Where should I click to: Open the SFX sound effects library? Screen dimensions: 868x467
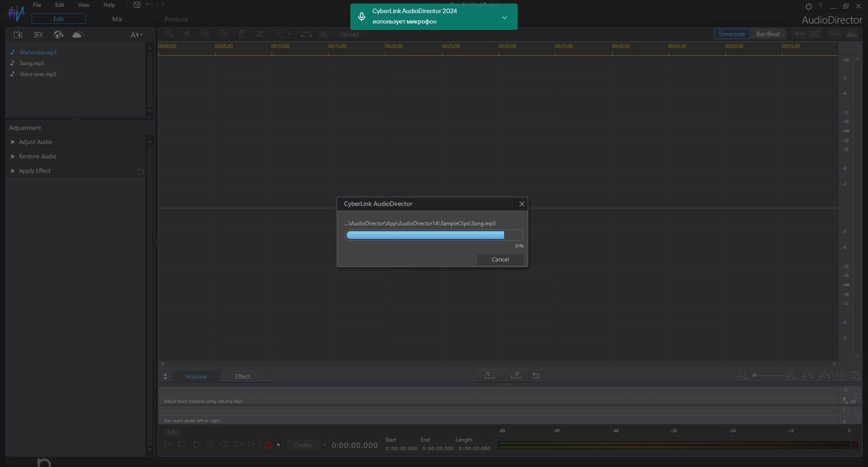(x=38, y=35)
